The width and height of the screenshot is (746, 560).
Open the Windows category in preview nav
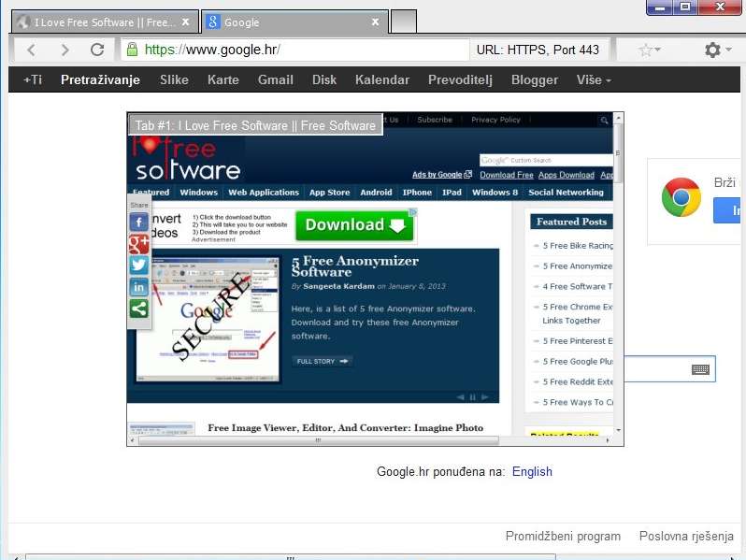(198, 193)
